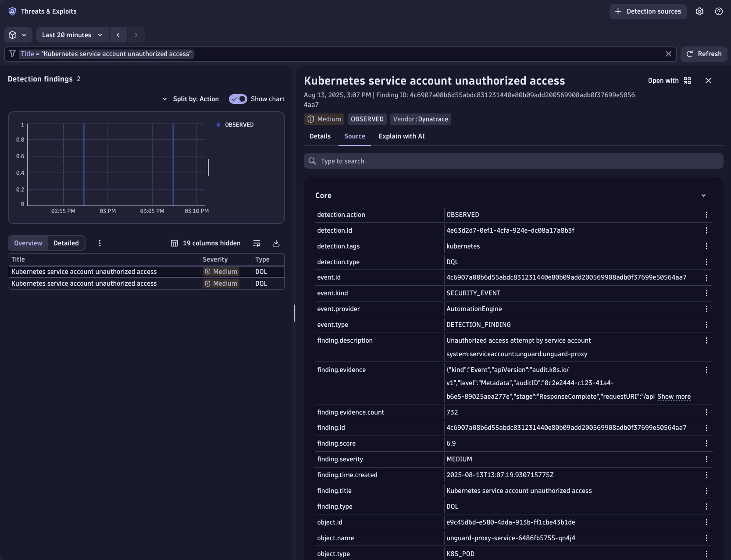The image size is (731, 560).
Task: Open actions menu for finding.time.created row
Action: (706, 475)
